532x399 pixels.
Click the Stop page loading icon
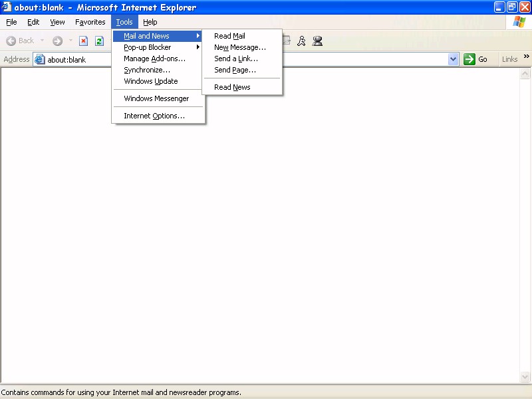click(83, 41)
